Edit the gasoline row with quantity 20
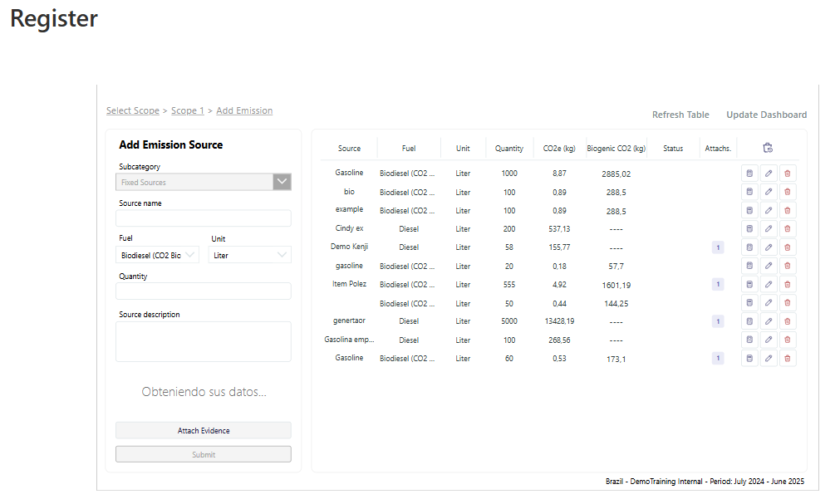This screenshot has width=835, height=504. 769,266
